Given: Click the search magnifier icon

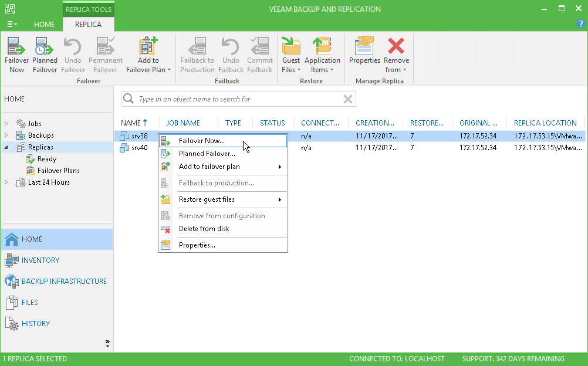Looking at the screenshot, I should pos(129,99).
